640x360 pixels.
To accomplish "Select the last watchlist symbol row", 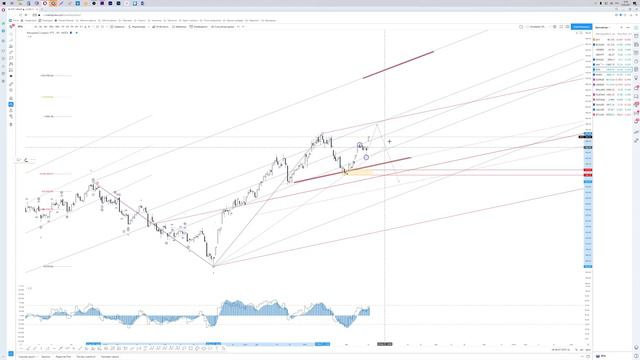I will pos(612,115).
